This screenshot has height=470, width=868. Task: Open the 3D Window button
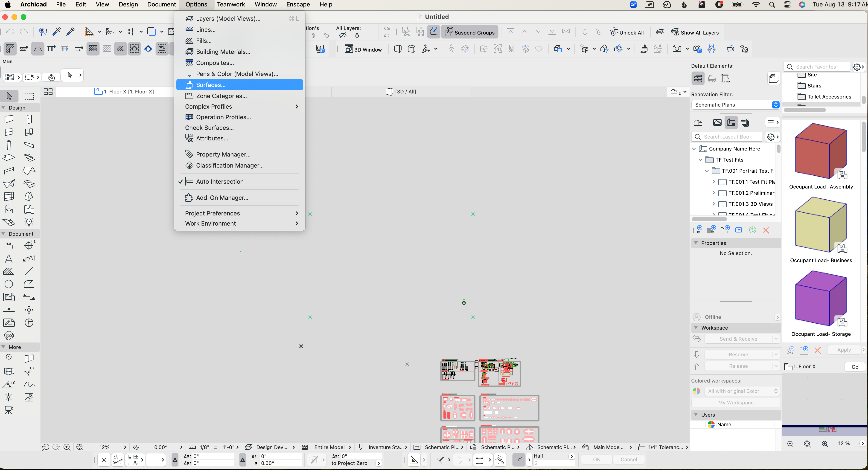(363, 49)
